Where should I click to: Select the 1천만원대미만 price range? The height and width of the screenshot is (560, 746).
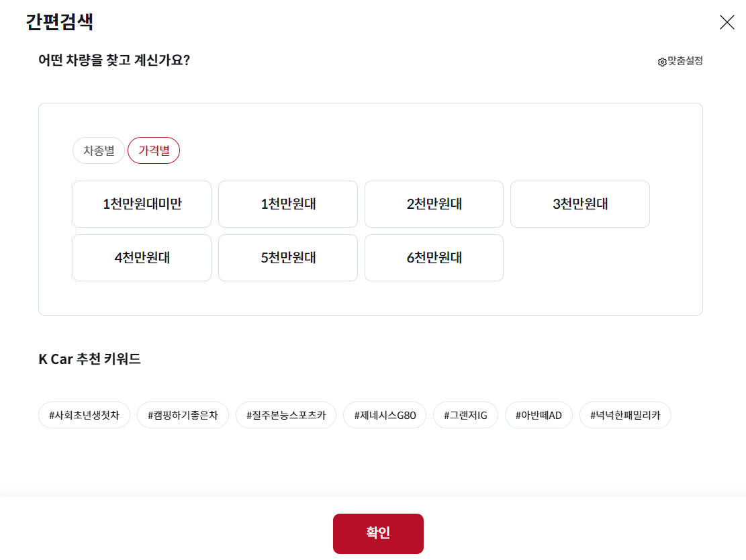pyautogui.click(x=142, y=204)
